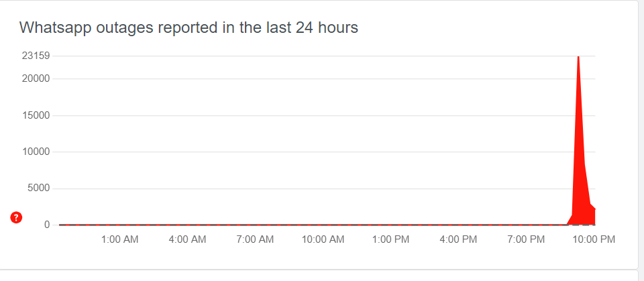Click the red question mark help icon

(x=16, y=217)
